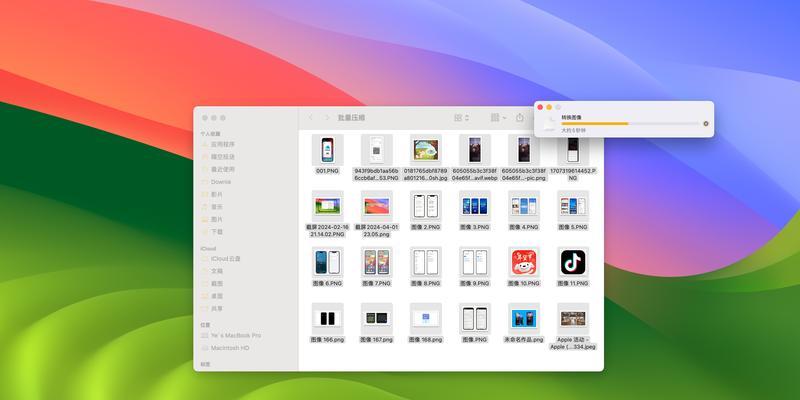Select the 图像 167.png thumbnail
800x400 pixels.
(x=377, y=319)
